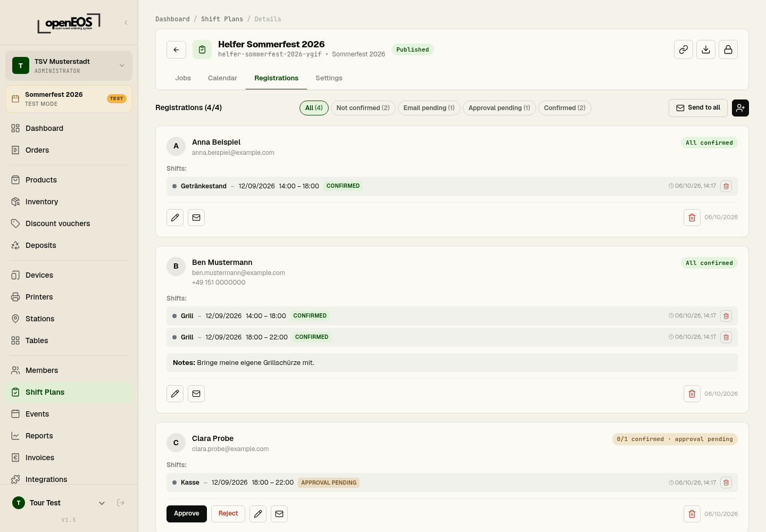This screenshot has height=532, width=766.
Task: Filter registrations by All (4)
Action: coord(314,108)
